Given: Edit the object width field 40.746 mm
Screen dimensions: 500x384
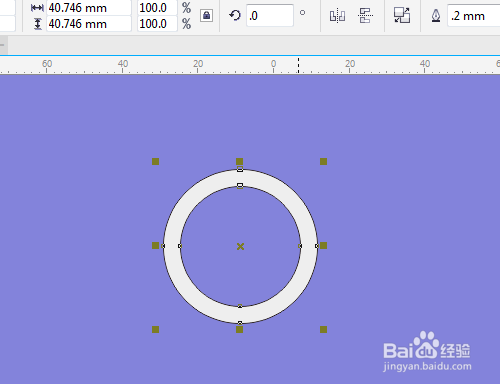Looking at the screenshot, I should (x=89, y=8).
